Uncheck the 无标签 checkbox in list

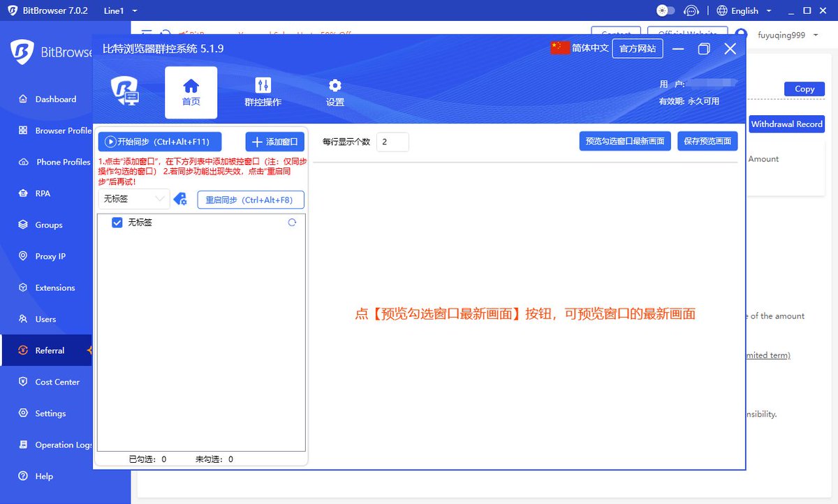(117, 223)
